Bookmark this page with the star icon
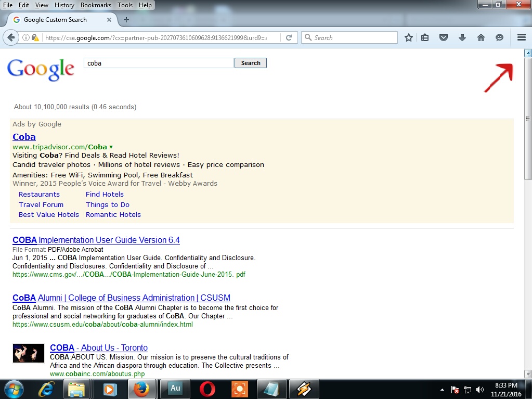This screenshot has height=399, width=532. click(x=409, y=37)
